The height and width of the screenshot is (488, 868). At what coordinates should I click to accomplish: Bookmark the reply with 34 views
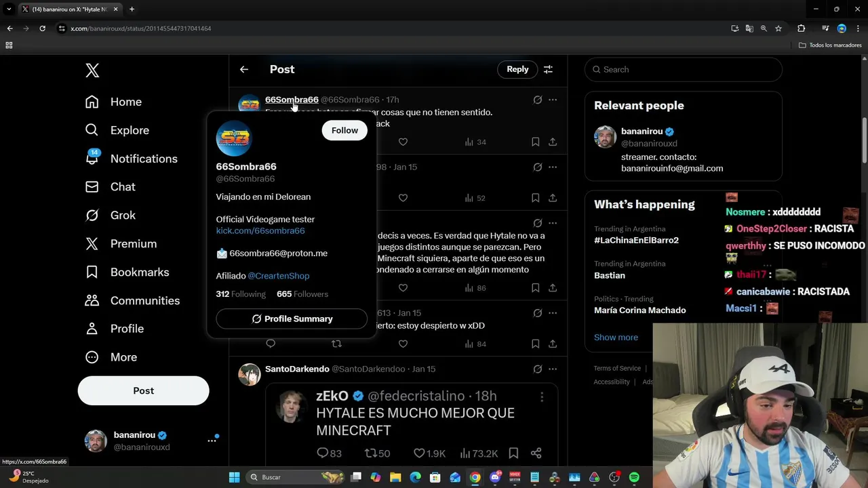pos(536,142)
